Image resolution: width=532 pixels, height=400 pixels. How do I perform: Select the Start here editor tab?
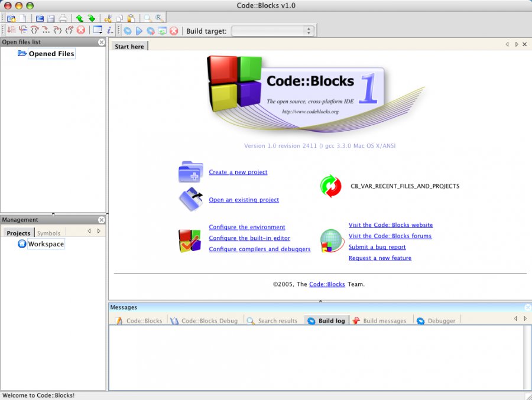click(129, 47)
